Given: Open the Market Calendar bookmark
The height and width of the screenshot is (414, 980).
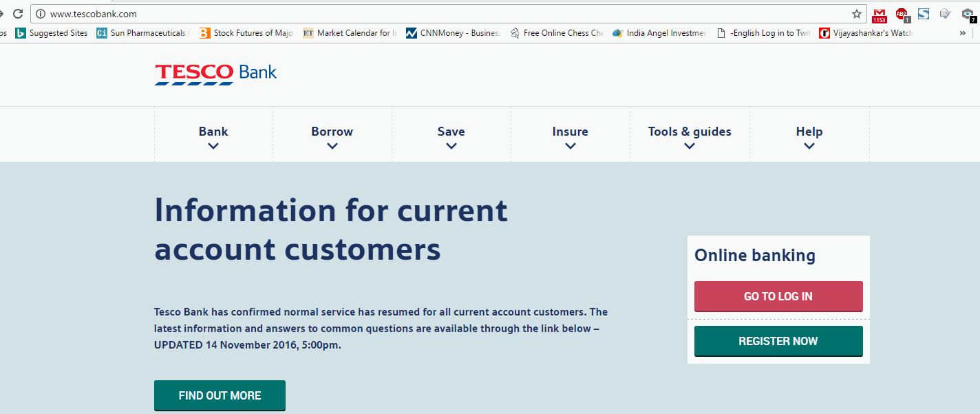Looking at the screenshot, I should click(x=350, y=32).
